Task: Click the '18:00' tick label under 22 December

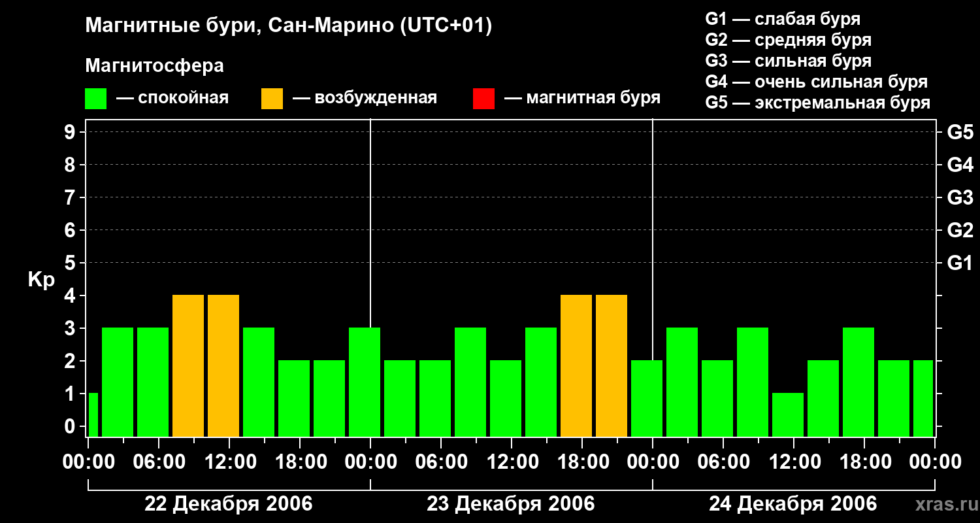Action: pos(300,462)
